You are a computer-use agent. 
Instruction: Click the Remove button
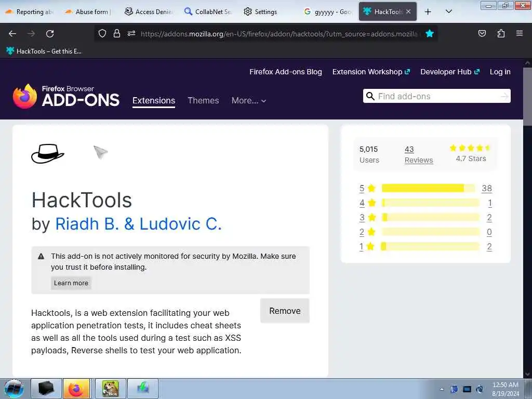click(x=285, y=311)
